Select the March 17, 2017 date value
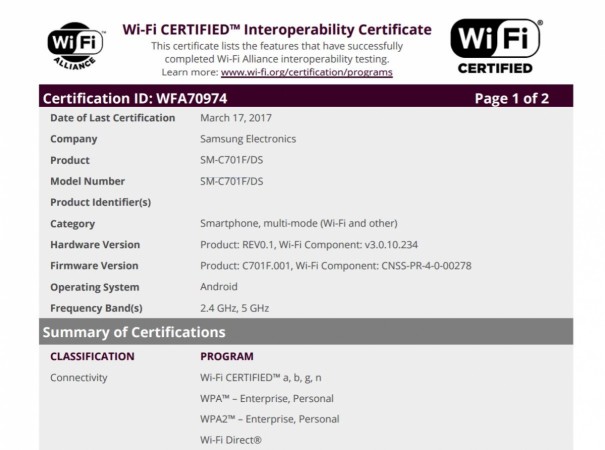The width and height of the screenshot is (605, 450). click(x=236, y=118)
